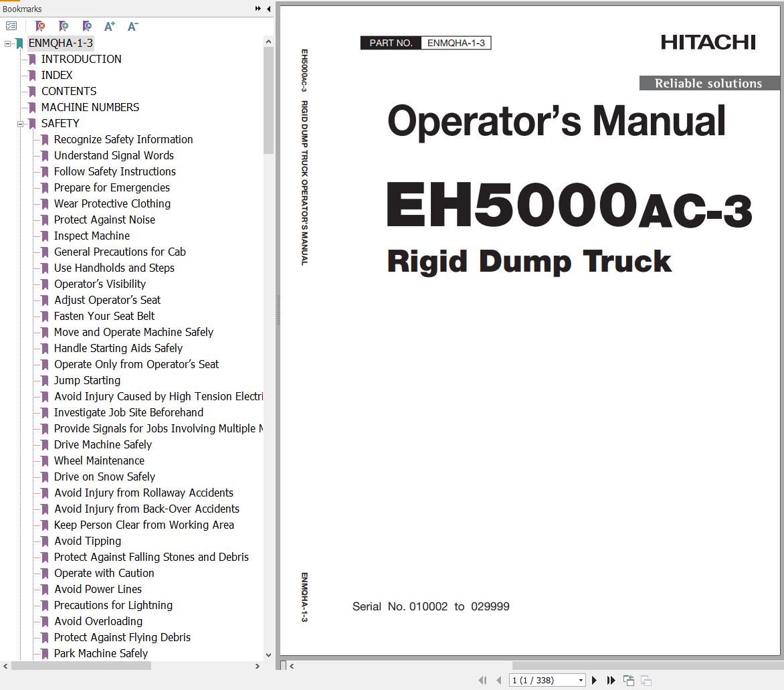Go to Operate Only from Operator's Seat
Viewport: 784px width, 690px height.
pos(136,364)
